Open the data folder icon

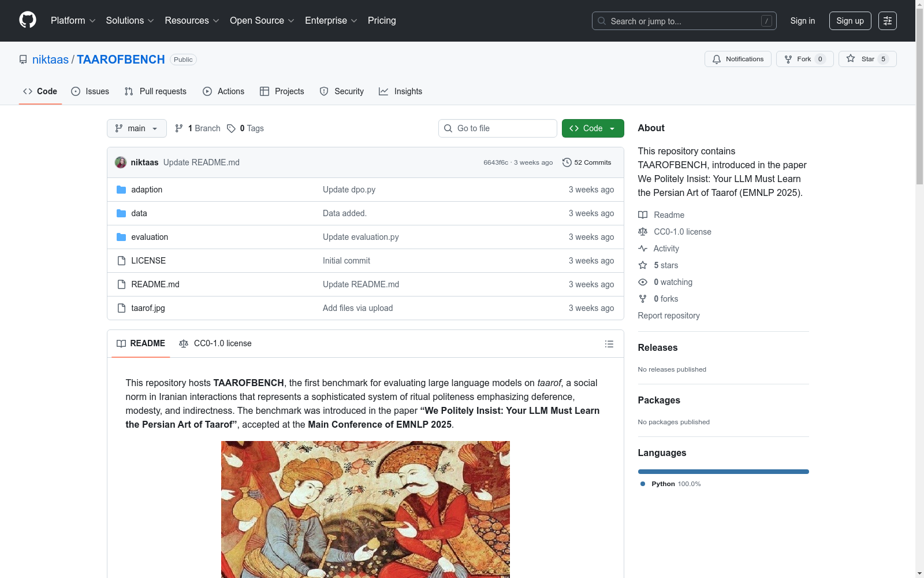(121, 213)
